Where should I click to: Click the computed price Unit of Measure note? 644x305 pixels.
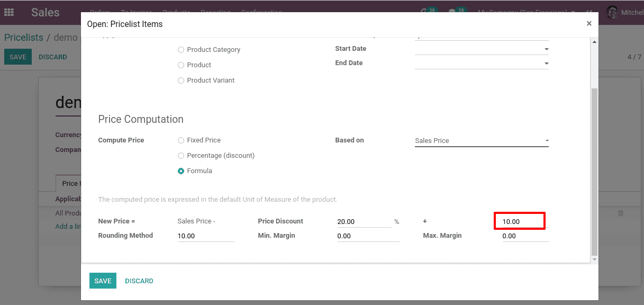pyautogui.click(x=217, y=200)
